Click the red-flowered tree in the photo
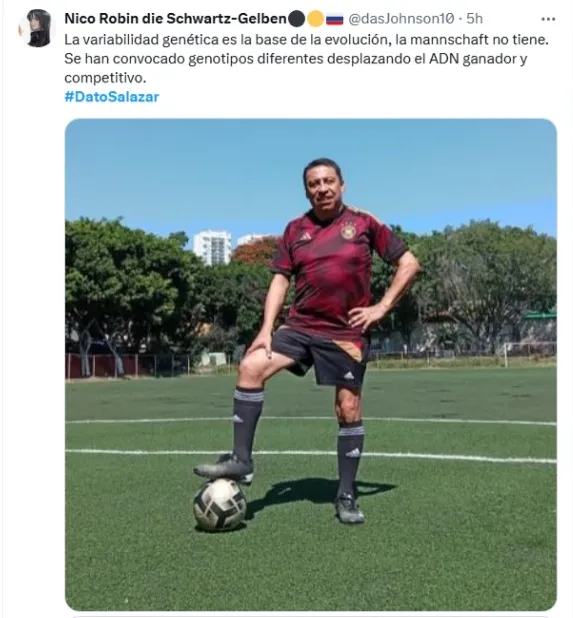The height and width of the screenshot is (618, 573). point(256,250)
